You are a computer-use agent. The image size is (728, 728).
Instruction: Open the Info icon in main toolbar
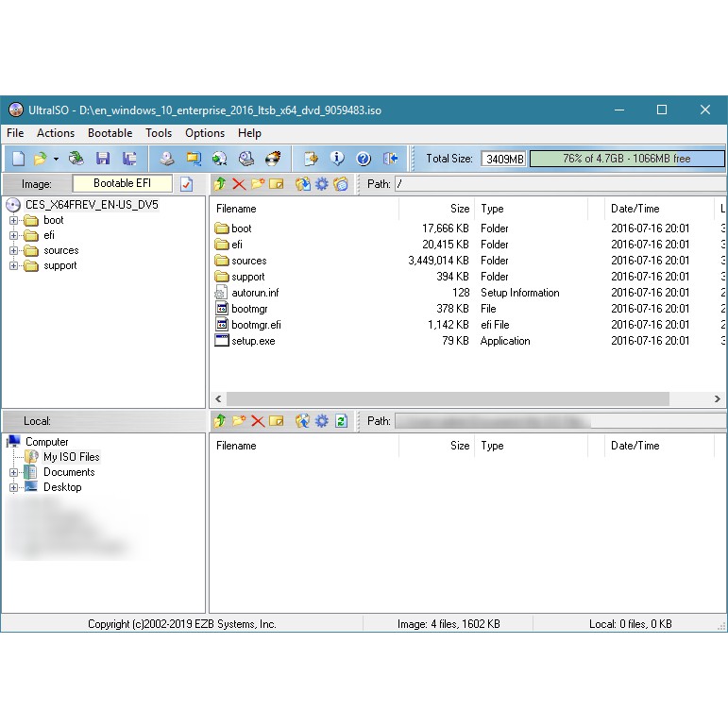click(337, 159)
